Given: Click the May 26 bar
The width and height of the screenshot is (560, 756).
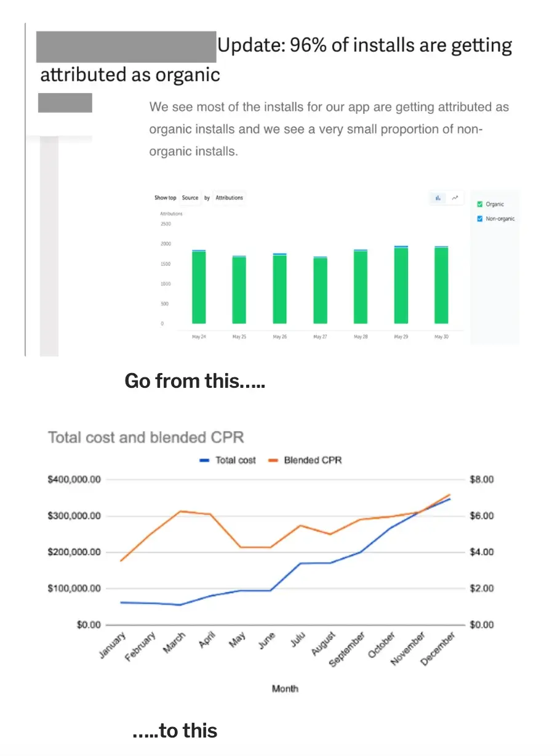Looking at the screenshot, I should pyautogui.click(x=280, y=288).
